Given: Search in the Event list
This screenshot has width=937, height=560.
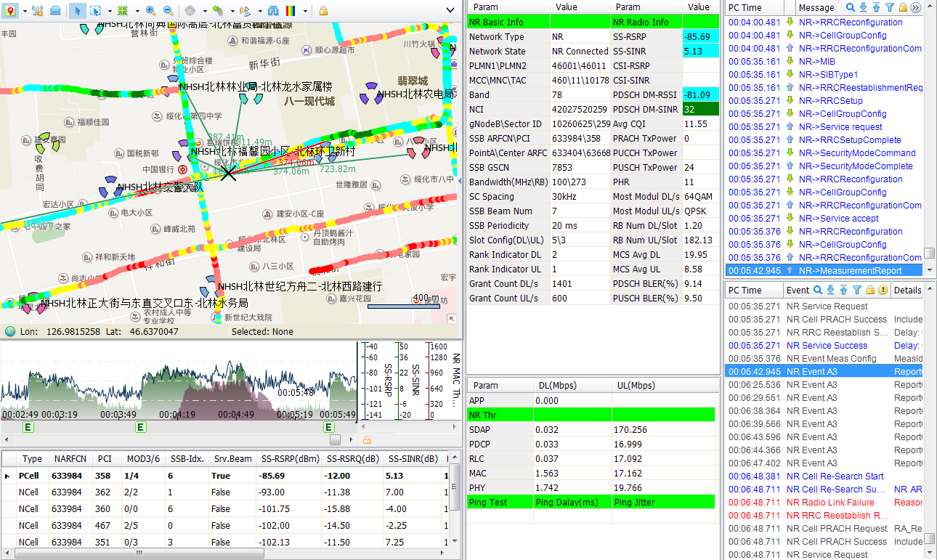Looking at the screenshot, I should click(x=818, y=290).
